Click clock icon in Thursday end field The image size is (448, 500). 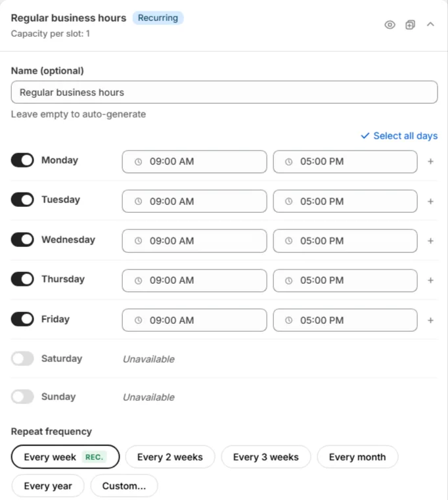click(288, 281)
